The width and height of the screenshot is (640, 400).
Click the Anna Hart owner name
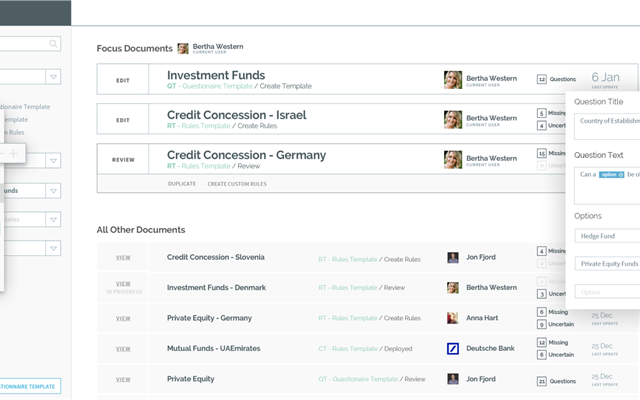point(482,318)
